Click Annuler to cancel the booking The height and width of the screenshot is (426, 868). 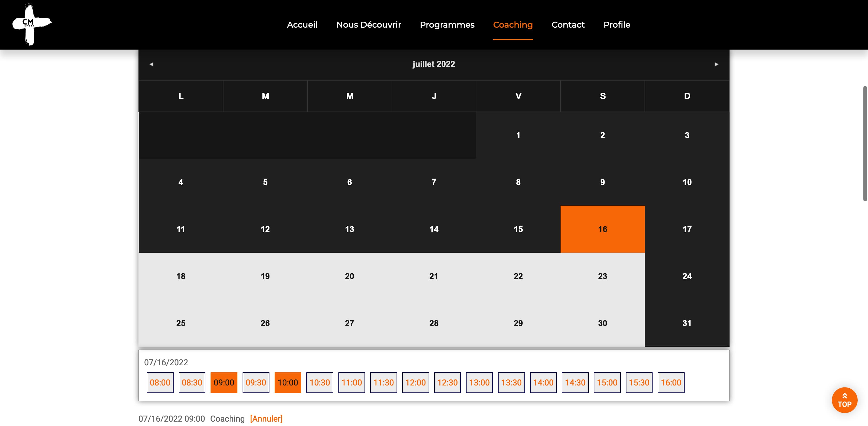[266, 418]
